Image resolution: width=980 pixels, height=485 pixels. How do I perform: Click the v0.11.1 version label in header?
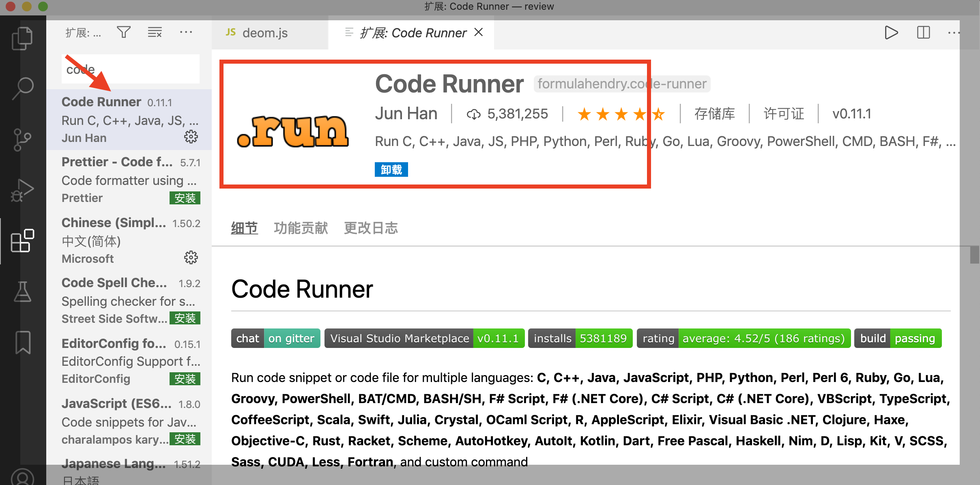click(x=852, y=114)
